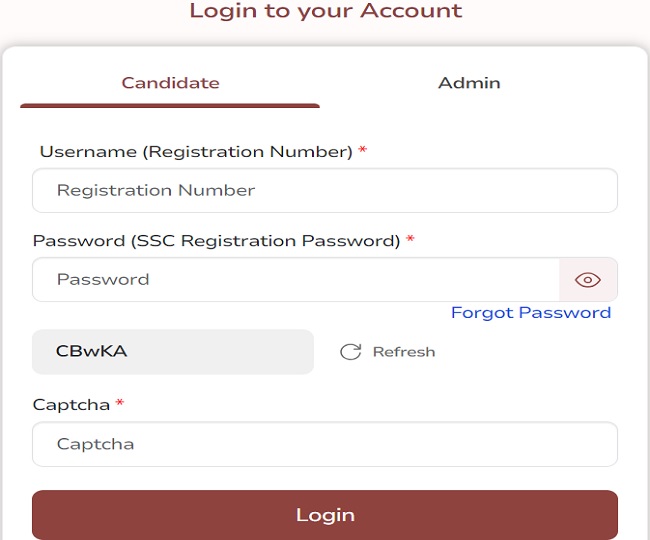Switch to the Candidate tab
Viewport: 650px width, 540px height.
tap(170, 83)
